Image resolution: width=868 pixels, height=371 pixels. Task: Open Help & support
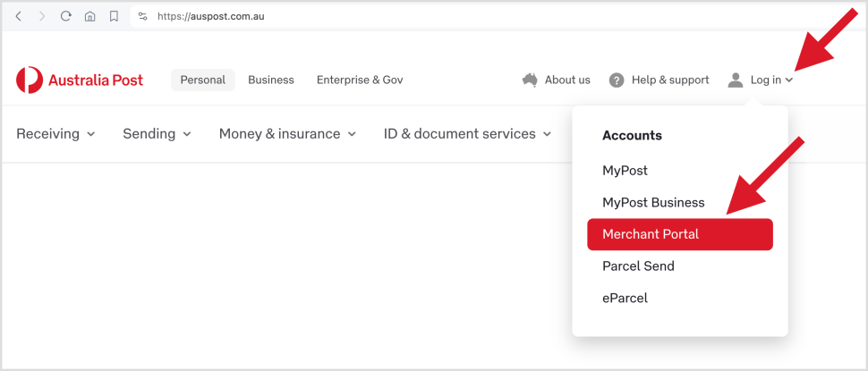[670, 80]
